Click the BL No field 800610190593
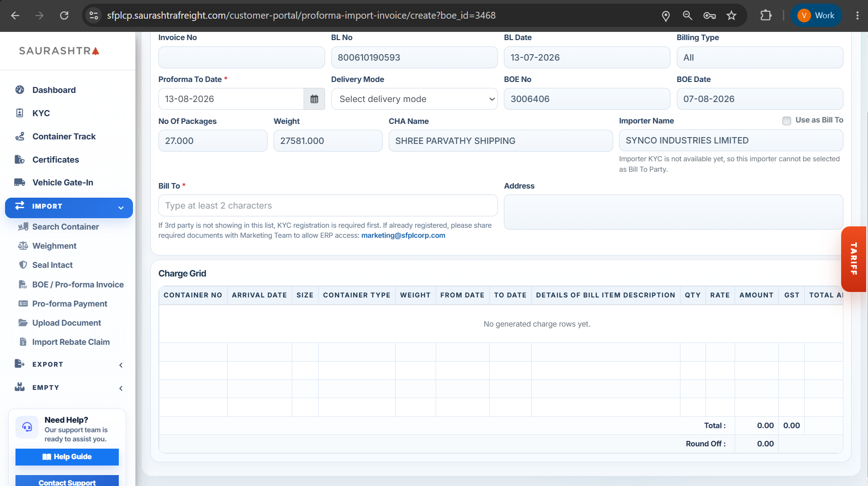This screenshot has height=486, width=868. pos(414,57)
